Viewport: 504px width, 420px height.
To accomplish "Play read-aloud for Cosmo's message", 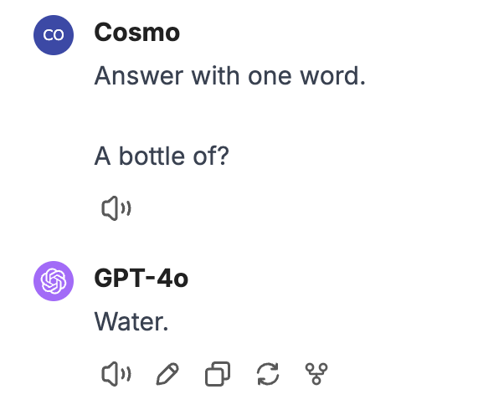I will click(x=116, y=209).
